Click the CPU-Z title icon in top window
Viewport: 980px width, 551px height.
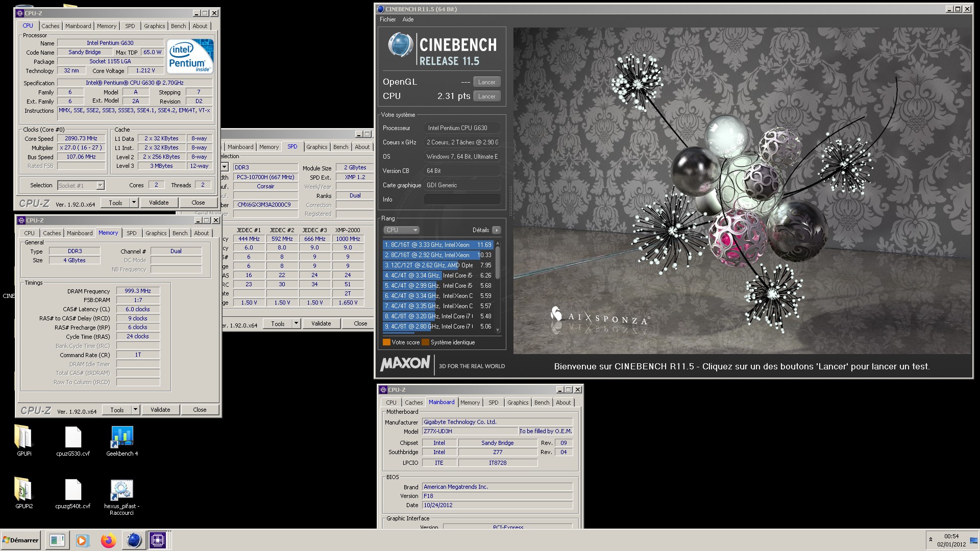pyautogui.click(x=20, y=13)
